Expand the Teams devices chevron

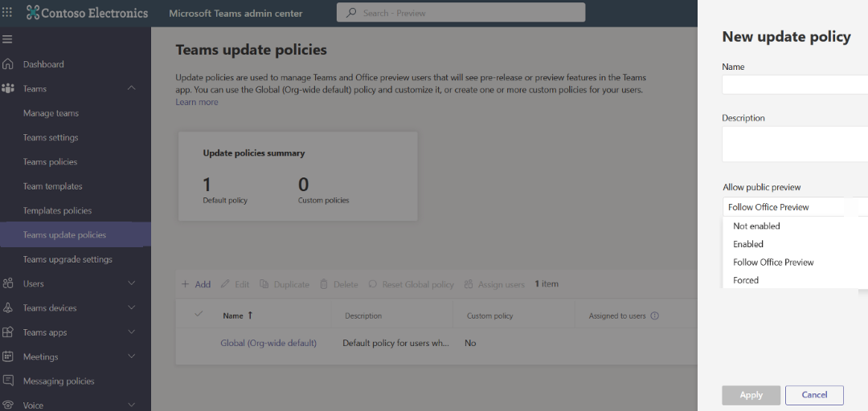pyautogui.click(x=131, y=307)
